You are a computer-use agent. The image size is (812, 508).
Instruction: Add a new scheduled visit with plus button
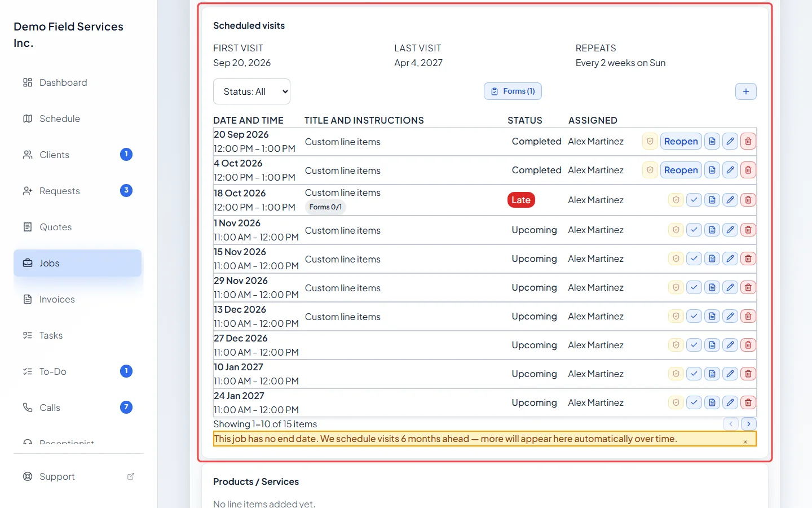coord(746,91)
